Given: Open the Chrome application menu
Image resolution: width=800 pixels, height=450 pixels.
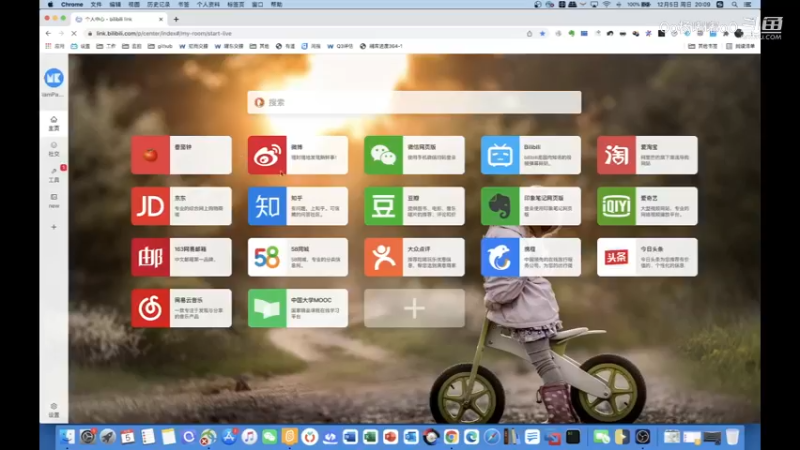Looking at the screenshot, I should [x=72, y=4].
